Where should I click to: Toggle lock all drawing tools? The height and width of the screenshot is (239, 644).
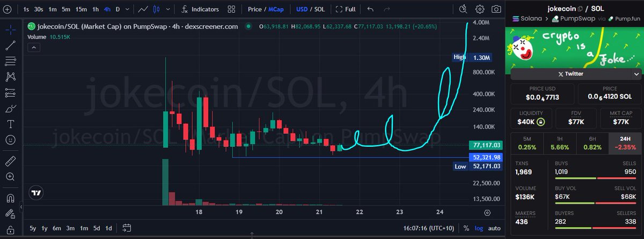[x=10, y=229]
